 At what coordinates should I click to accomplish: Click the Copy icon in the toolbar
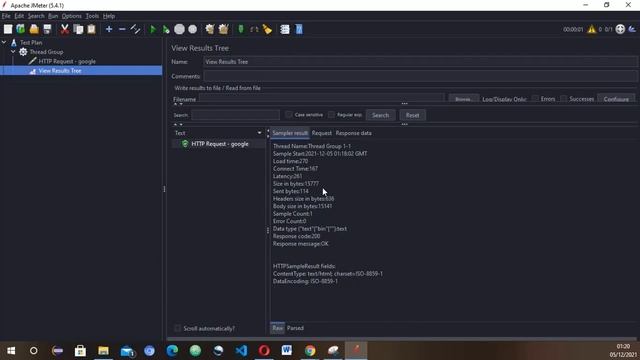(78, 29)
